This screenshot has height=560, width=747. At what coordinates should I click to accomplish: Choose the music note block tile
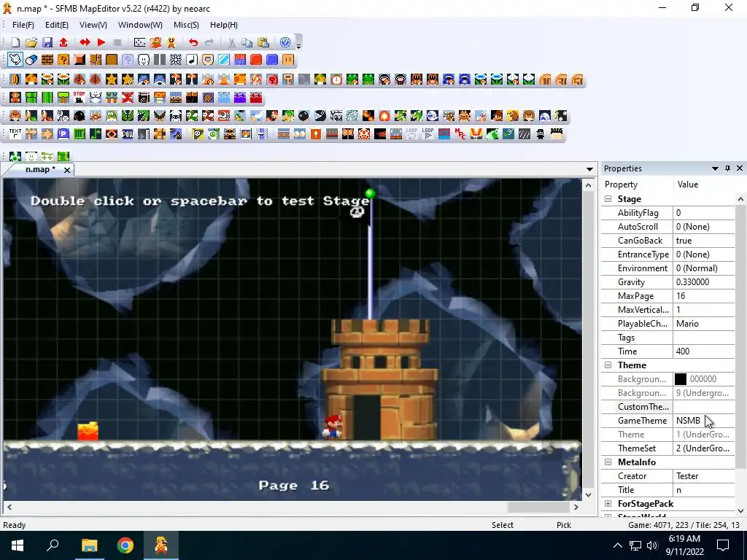pyautogui.click(x=192, y=60)
